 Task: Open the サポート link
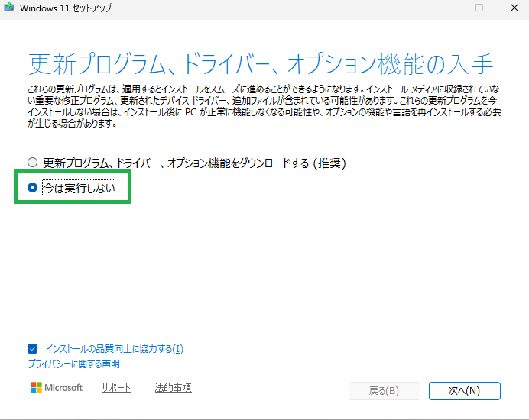115,388
